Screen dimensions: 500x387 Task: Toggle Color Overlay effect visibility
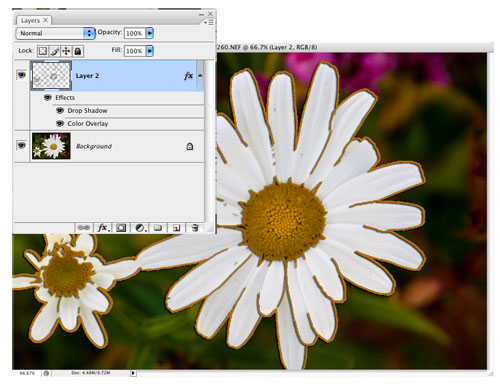(60, 123)
